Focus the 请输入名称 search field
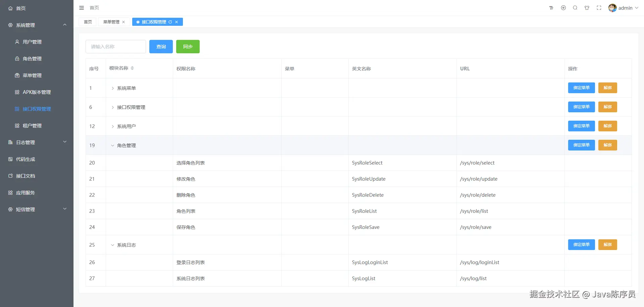The width and height of the screenshot is (644, 307). [116, 47]
